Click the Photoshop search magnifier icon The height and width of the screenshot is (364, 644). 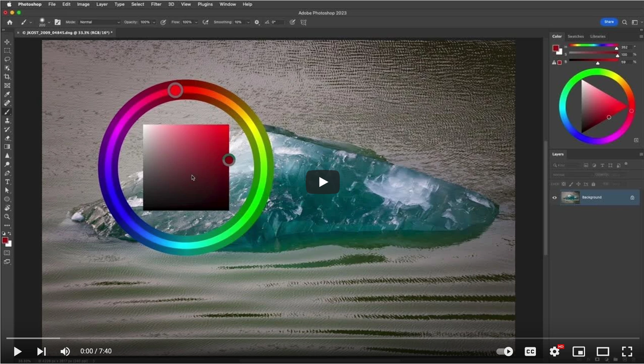[625, 22]
